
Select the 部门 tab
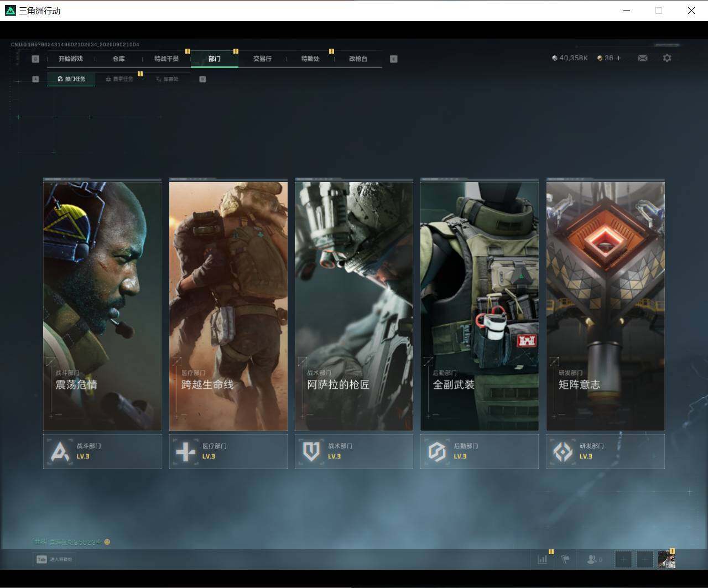pyautogui.click(x=215, y=59)
